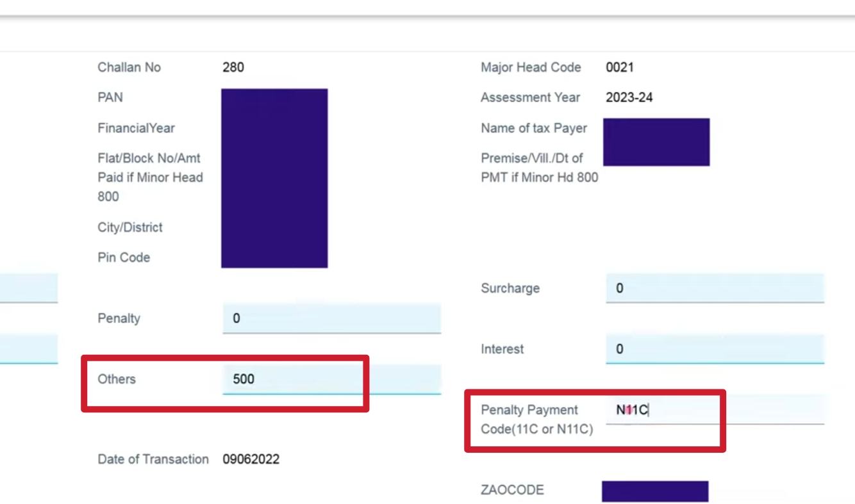Click the Others amount field showing 500
The image size is (855, 504).
[332, 379]
